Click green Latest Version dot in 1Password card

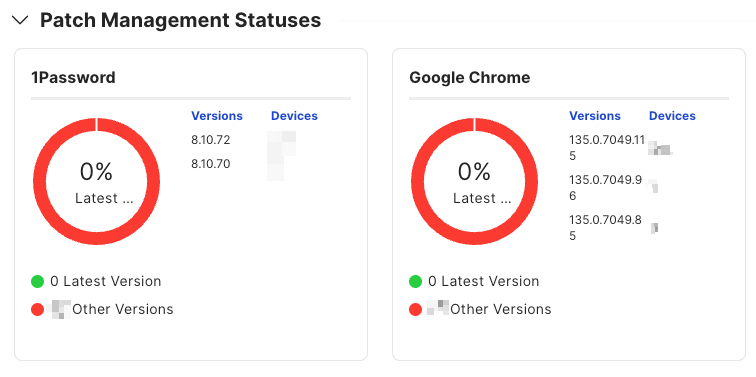[x=38, y=281]
